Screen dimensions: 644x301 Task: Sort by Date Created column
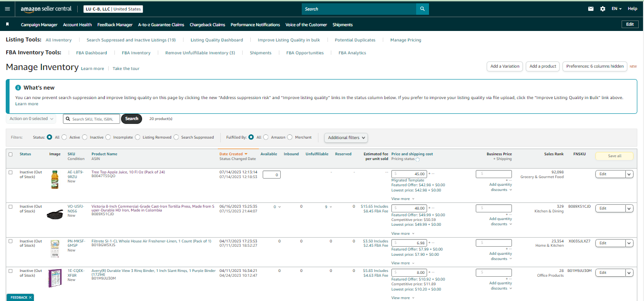tap(234, 154)
